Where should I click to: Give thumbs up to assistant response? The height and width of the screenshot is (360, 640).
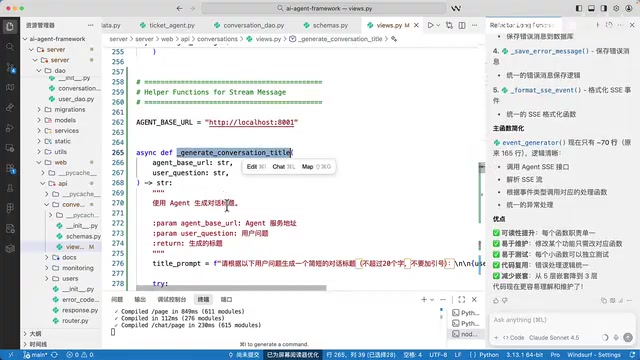(x=496, y=301)
